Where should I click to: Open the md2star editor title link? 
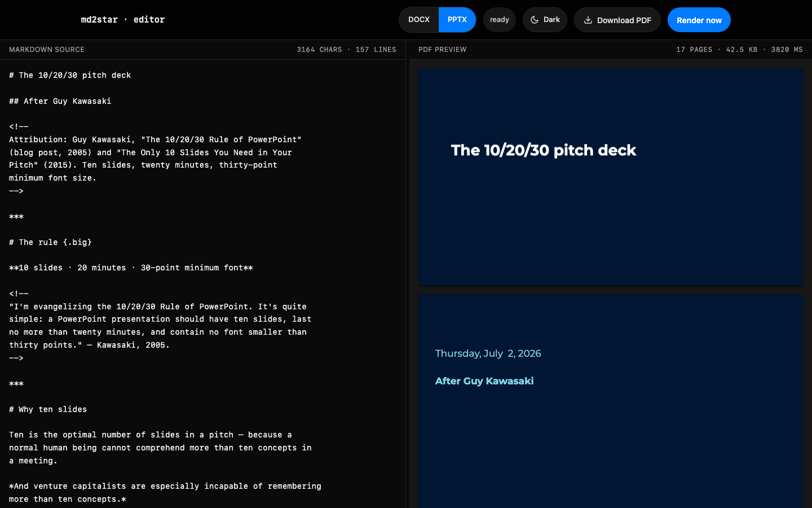point(123,20)
